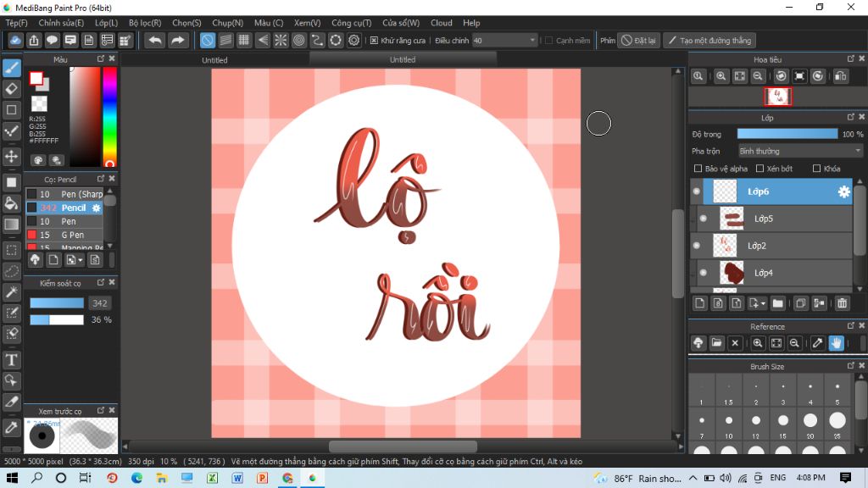Hide layer Lớp2
The image size is (868, 488).
click(x=697, y=246)
